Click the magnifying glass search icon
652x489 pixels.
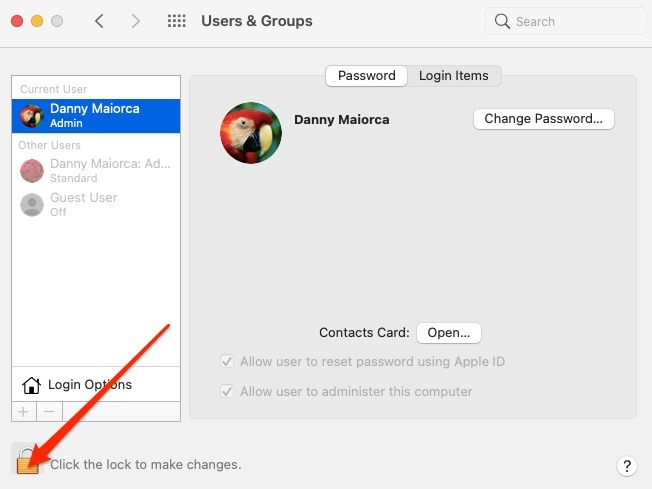point(502,21)
